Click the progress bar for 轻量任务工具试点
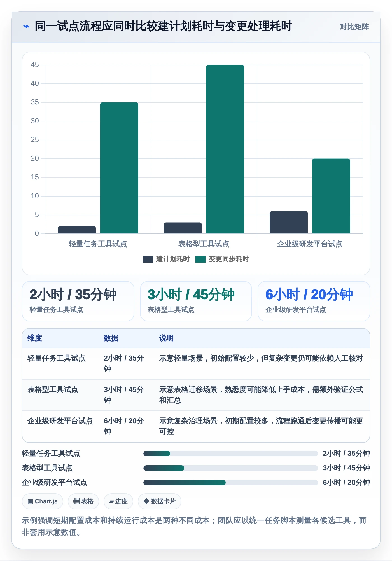 [231, 454]
